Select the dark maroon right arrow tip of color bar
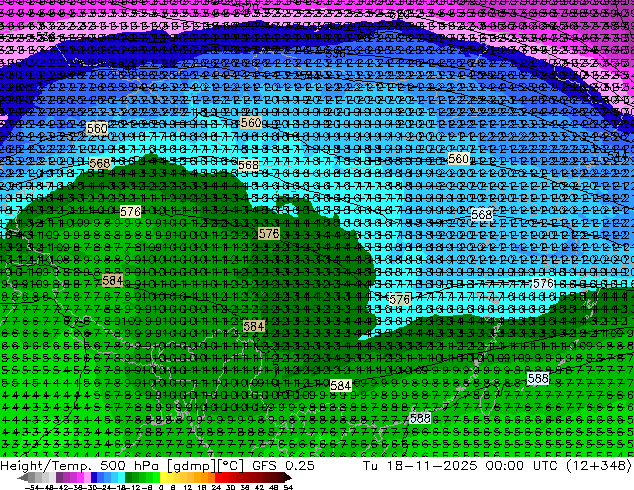The image size is (634, 490). pyautogui.click(x=288, y=477)
